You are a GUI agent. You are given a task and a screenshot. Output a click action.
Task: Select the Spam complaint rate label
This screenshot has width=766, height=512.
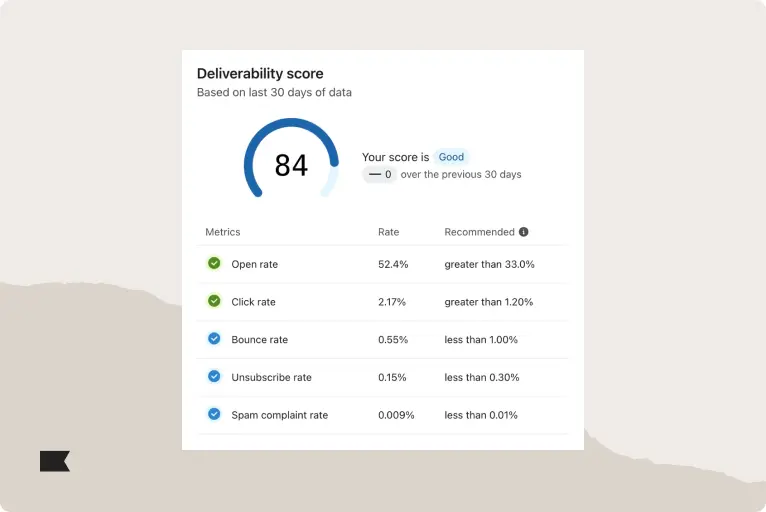279,415
